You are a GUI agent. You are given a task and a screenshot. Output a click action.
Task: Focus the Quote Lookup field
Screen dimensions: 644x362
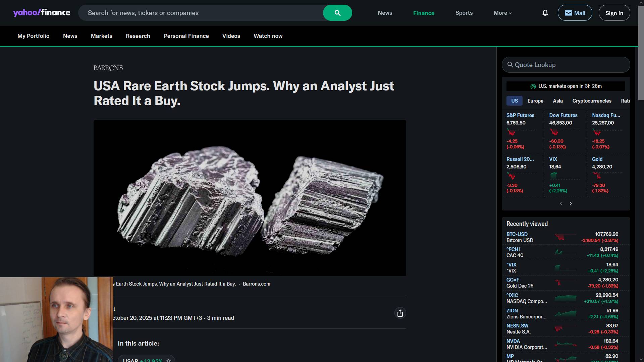click(566, 65)
